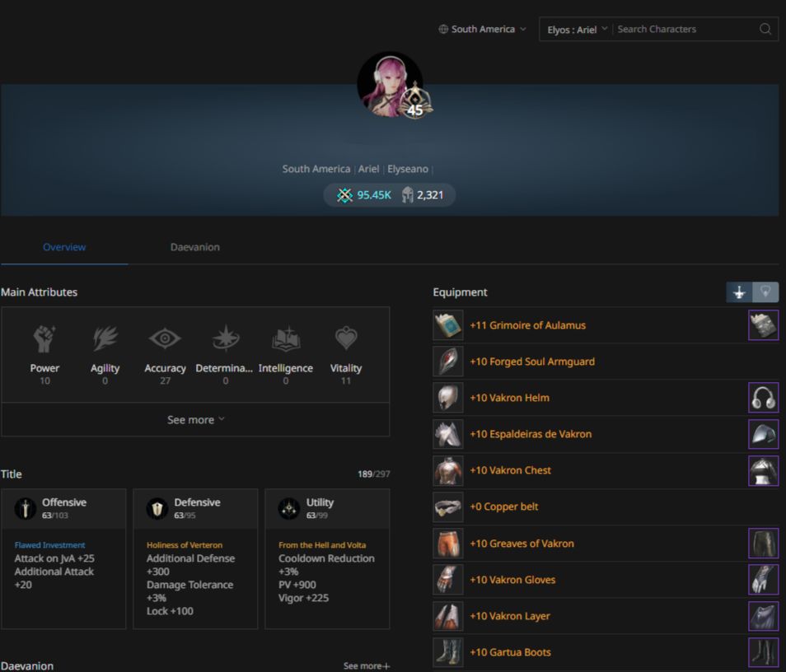The height and width of the screenshot is (672, 786).
Task: Open +10 Forged Soul Armguard item
Action: tap(532, 362)
